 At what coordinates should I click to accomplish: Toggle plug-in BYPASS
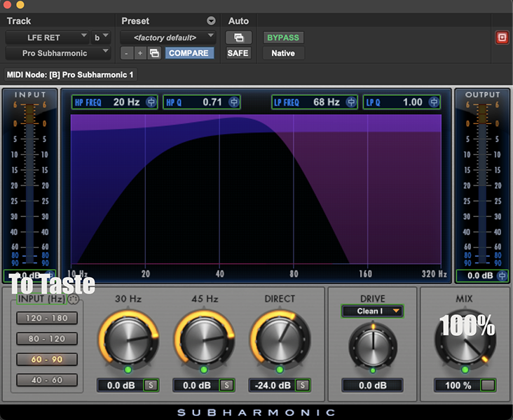(x=283, y=38)
